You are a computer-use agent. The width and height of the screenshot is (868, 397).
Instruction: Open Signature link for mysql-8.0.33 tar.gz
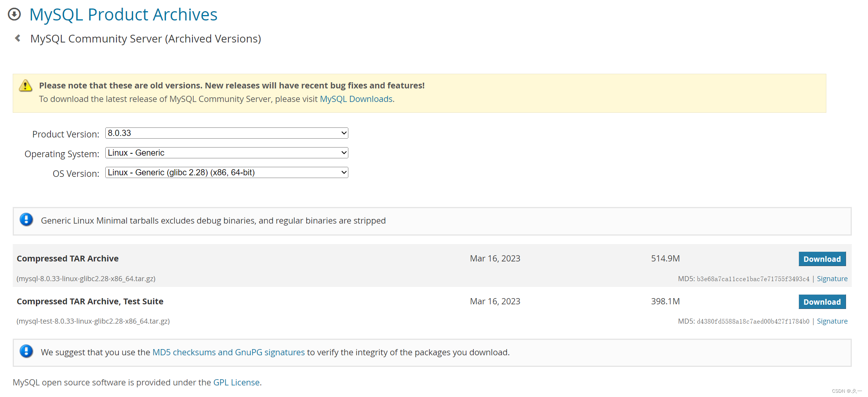832,279
